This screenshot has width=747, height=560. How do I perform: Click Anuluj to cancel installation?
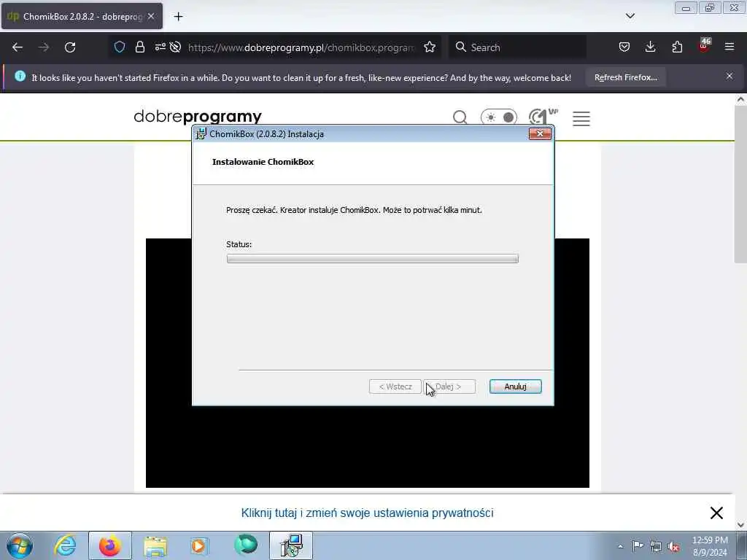click(x=515, y=386)
